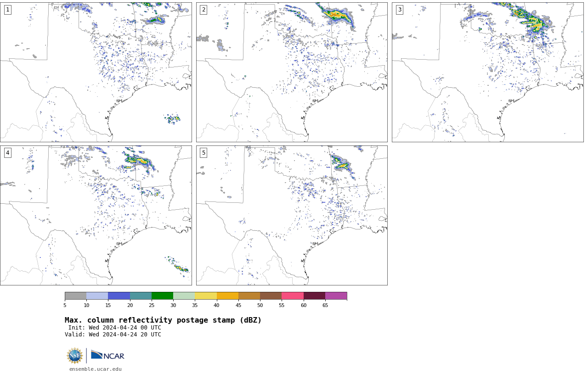This screenshot has width=588, height=374.
Task: Click the NCAR logo
Action: 107,355
